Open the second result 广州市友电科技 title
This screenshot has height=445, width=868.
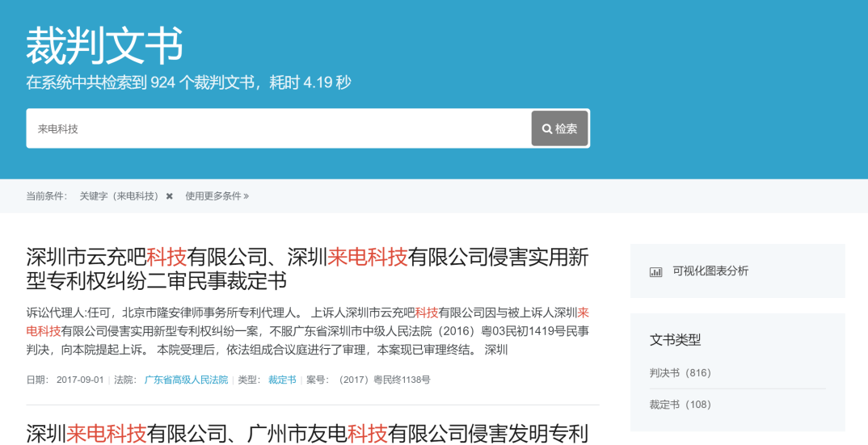(307, 434)
